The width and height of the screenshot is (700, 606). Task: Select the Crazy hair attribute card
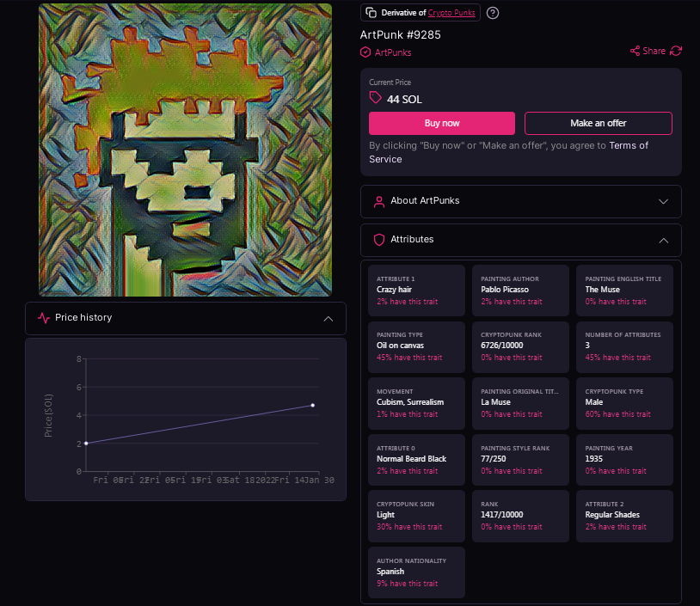[x=416, y=291]
